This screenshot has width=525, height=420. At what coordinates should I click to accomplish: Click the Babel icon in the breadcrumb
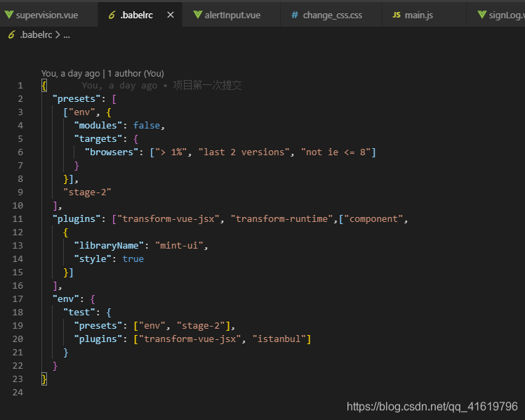click(12, 34)
